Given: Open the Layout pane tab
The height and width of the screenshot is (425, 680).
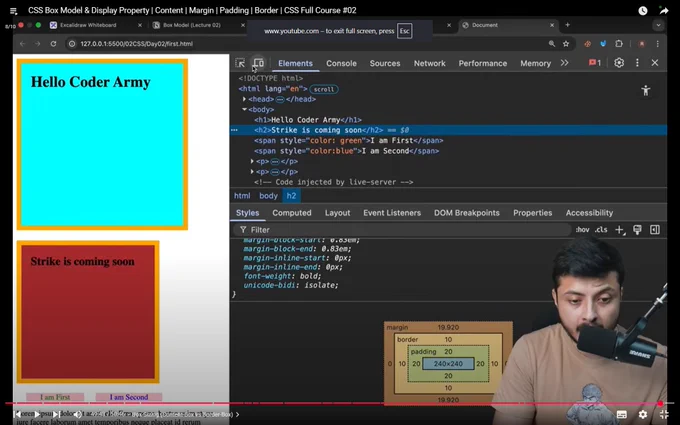Looking at the screenshot, I should [337, 213].
